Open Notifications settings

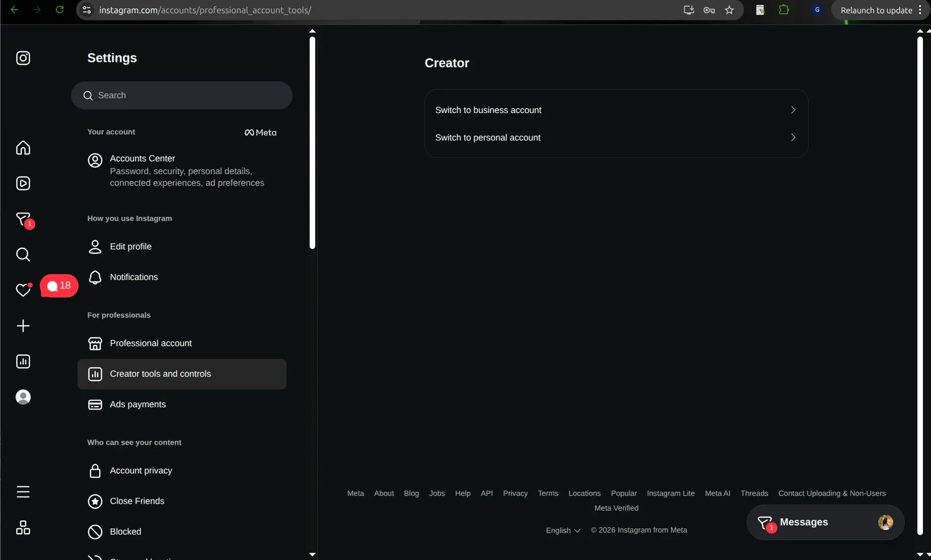[x=182, y=277]
